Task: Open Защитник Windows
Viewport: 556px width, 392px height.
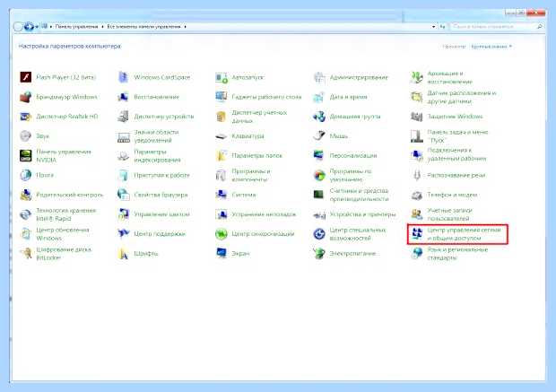Action: (x=447, y=117)
